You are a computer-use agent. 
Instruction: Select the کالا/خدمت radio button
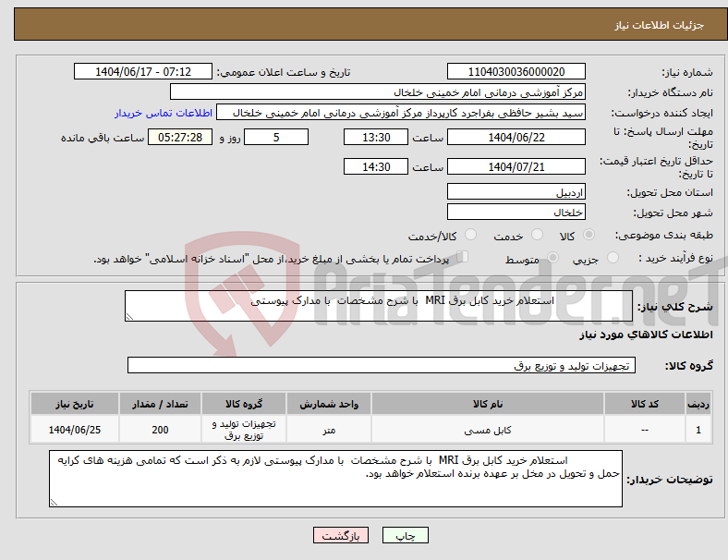(x=471, y=235)
